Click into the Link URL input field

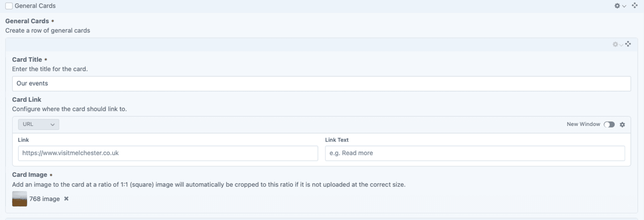pos(168,153)
